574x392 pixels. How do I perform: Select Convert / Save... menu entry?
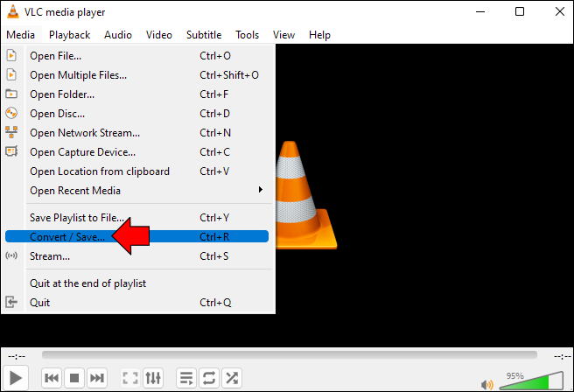[136, 236]
